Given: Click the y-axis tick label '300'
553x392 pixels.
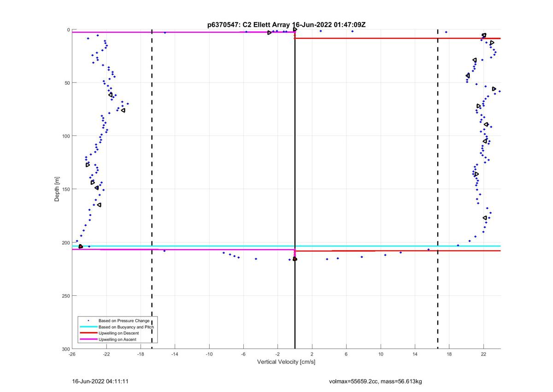Looking at the screenshot, I should coord(66,349).
